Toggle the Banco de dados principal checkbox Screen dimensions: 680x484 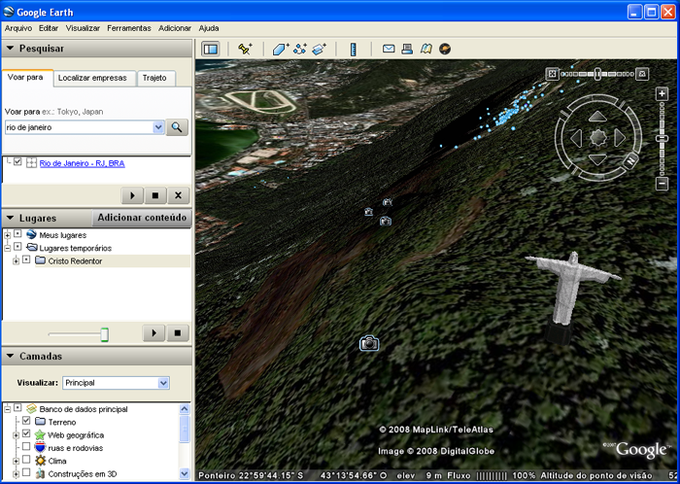[x=17, y=408]
